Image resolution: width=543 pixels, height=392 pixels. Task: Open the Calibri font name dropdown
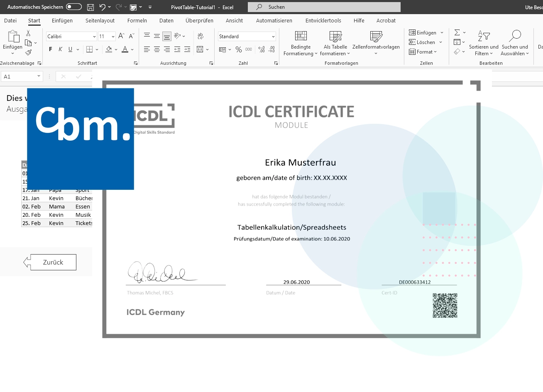click(x=94, y=37)
